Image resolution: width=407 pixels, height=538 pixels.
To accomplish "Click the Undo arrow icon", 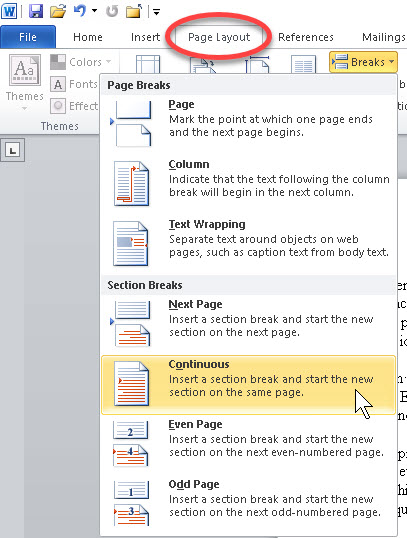I will coord(80,11).
